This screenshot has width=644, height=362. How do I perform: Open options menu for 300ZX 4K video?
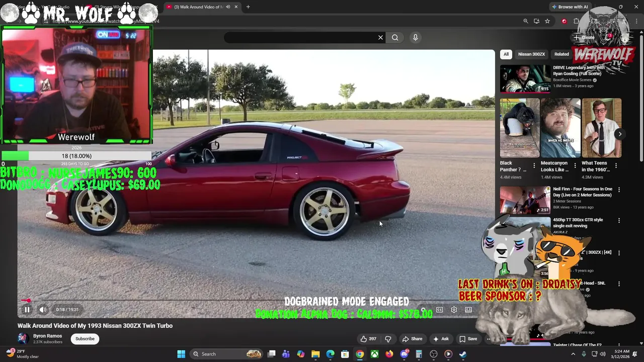(619, 253)
